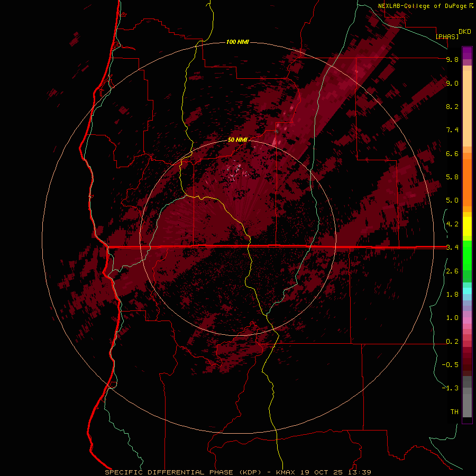This screenshot has width=476, height=476.
Task: Click the 13:39 timestamp in the caption
Action: [x=360, y=472]
